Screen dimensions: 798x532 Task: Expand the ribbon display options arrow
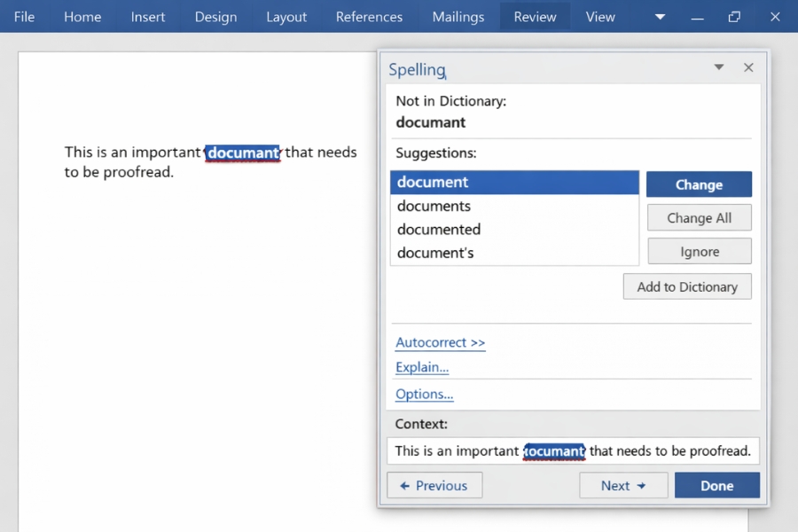[660, 17]
